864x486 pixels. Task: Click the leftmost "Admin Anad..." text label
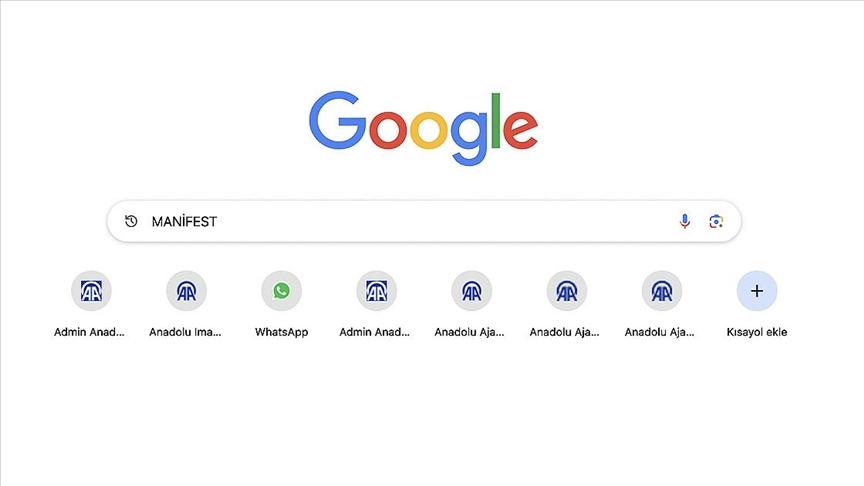89,332
